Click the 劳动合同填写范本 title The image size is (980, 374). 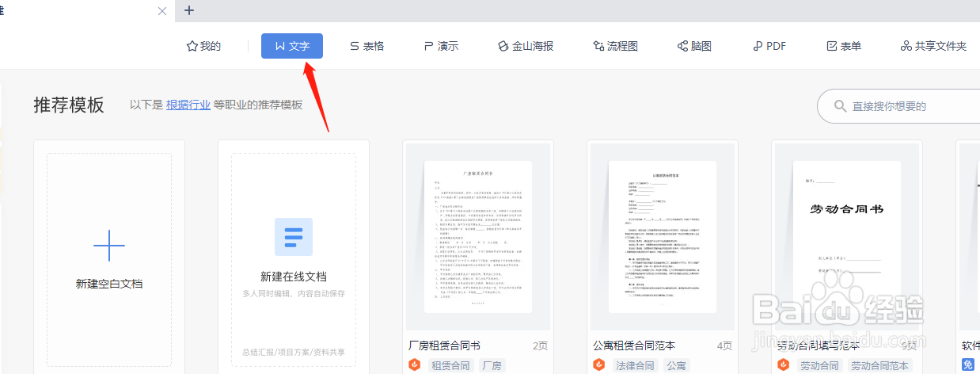[819, 345]
